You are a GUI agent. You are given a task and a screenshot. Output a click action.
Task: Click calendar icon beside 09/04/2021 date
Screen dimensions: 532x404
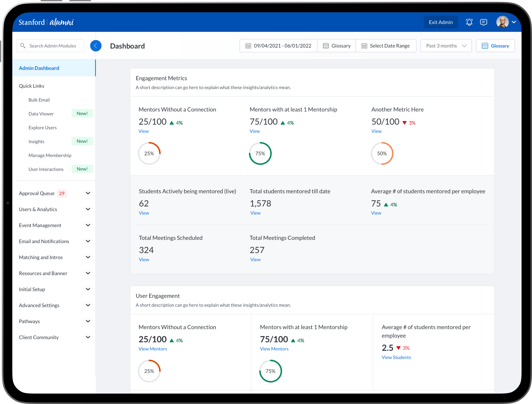pos(248,46)
